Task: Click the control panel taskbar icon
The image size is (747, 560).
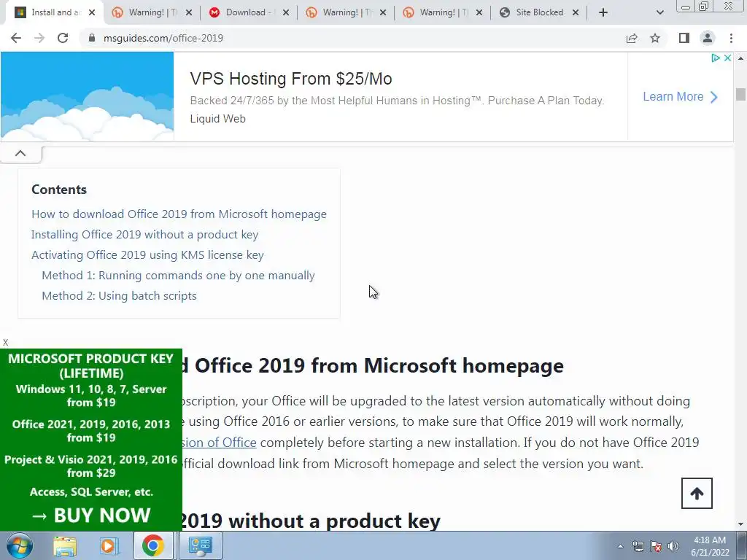Action: [x=200, y=545]
